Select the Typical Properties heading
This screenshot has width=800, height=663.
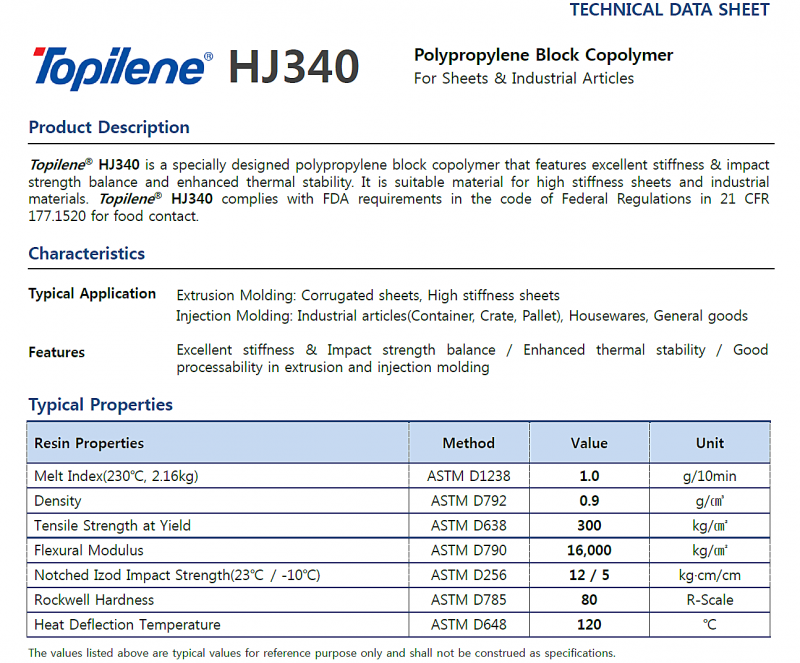coord(101,404)
